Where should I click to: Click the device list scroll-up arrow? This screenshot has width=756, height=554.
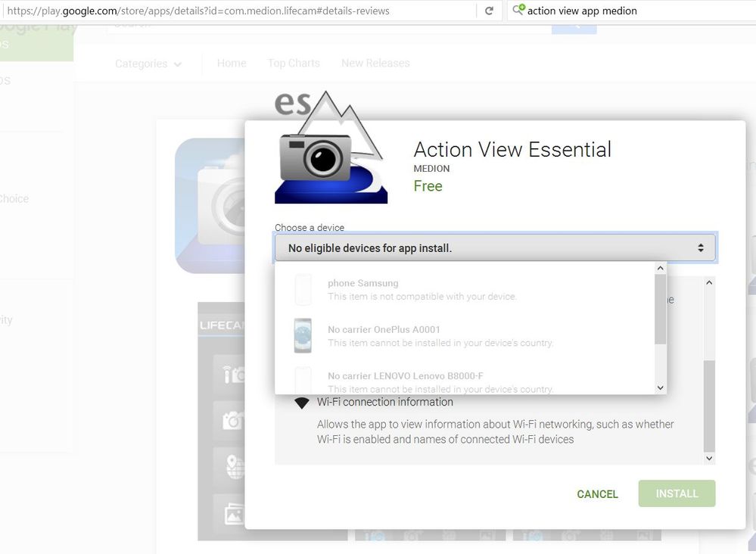tap(661, 268)
